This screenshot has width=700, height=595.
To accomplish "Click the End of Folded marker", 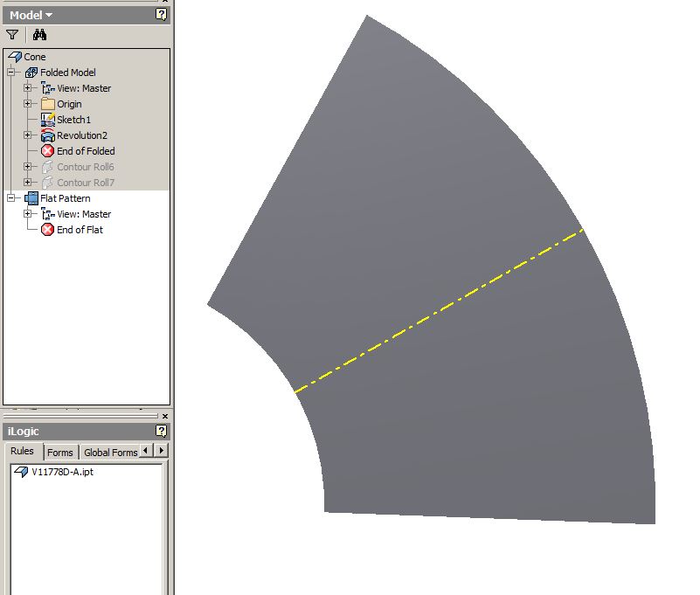I will click(78, 151).
